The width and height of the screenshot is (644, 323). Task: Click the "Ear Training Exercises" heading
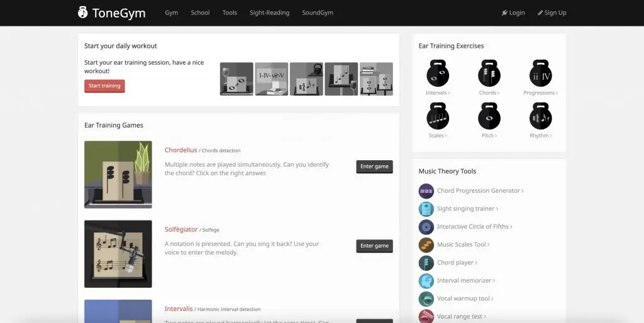(451, 46)
